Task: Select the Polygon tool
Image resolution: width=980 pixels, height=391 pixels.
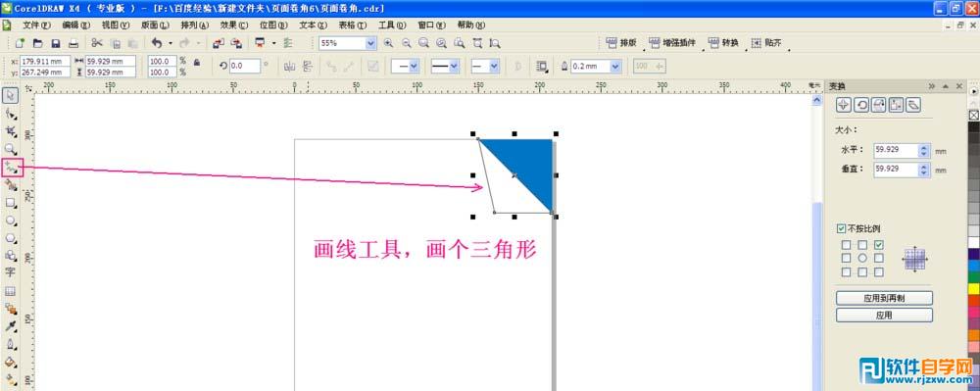Action: pos(11,238)
